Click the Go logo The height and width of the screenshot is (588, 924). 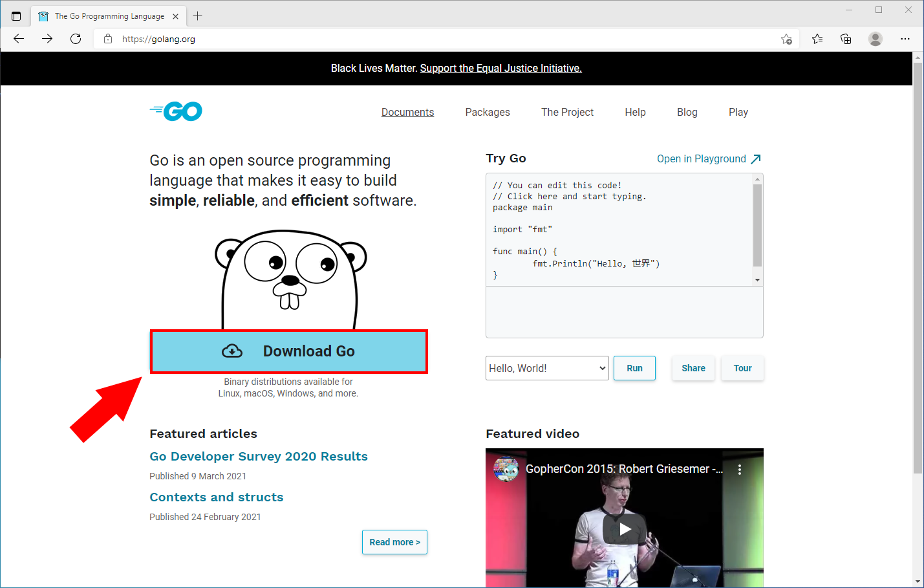176,111
